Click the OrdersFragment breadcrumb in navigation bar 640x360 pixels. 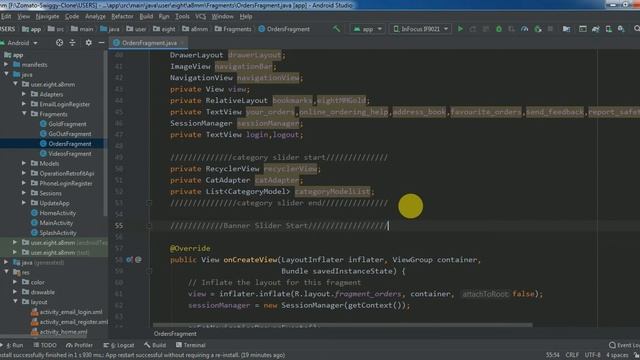[284, 29]
